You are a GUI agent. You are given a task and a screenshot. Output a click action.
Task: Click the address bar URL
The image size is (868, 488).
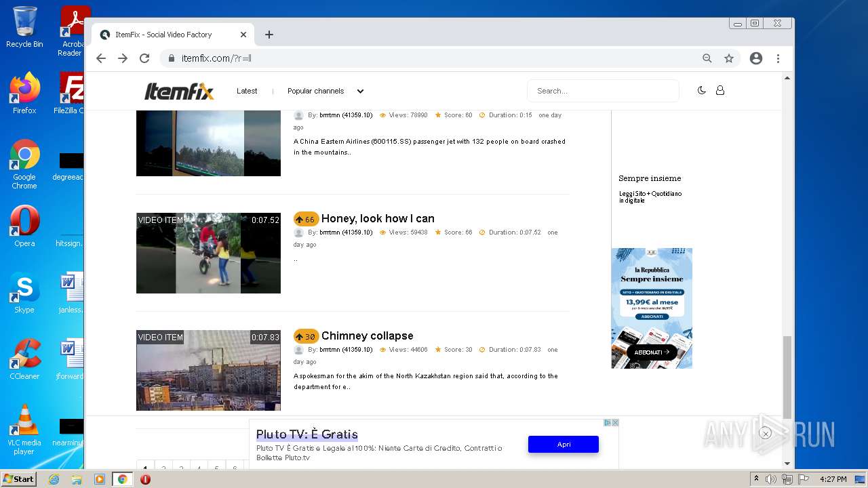216,58
